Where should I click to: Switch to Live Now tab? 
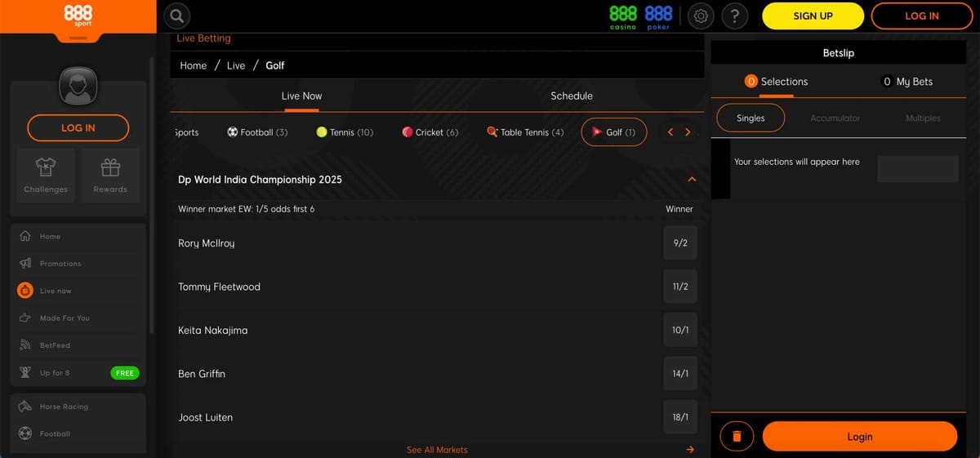302,96
